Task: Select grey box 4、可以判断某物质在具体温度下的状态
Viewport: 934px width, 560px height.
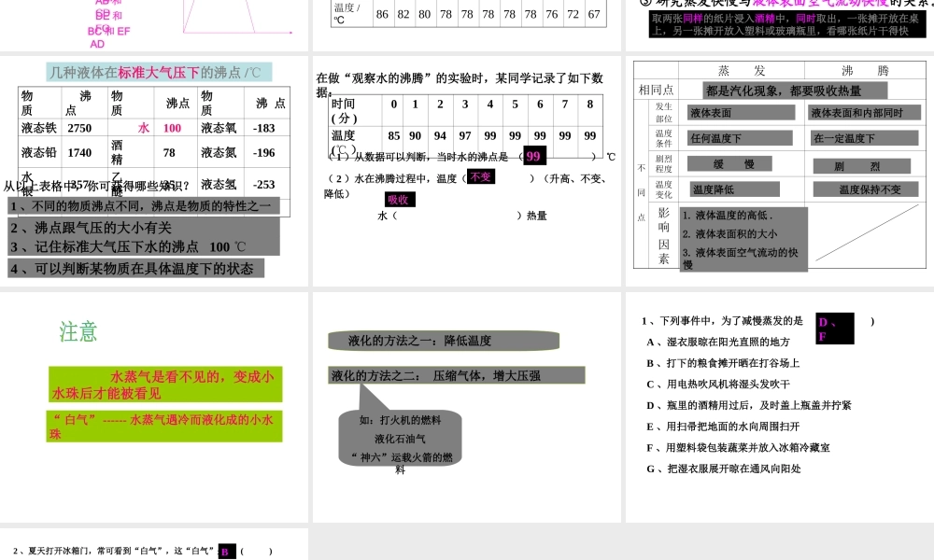Action: 135,269
